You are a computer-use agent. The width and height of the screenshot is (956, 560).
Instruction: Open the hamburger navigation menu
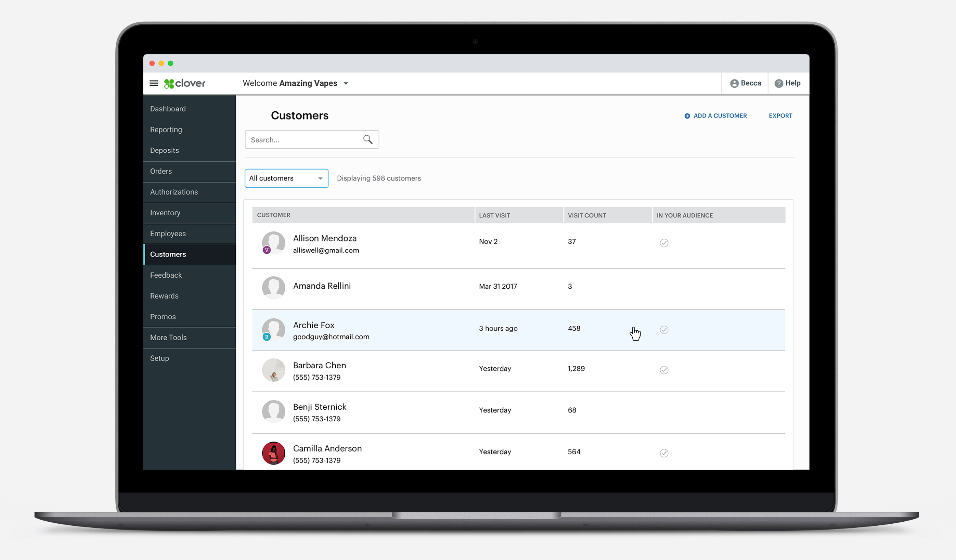pos(154,83)
